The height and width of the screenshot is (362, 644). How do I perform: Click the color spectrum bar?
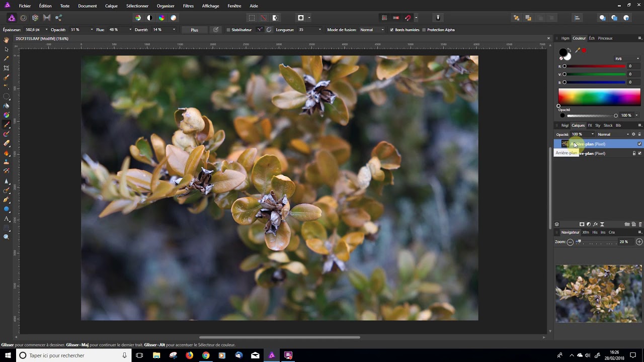(x=599, y=96)
